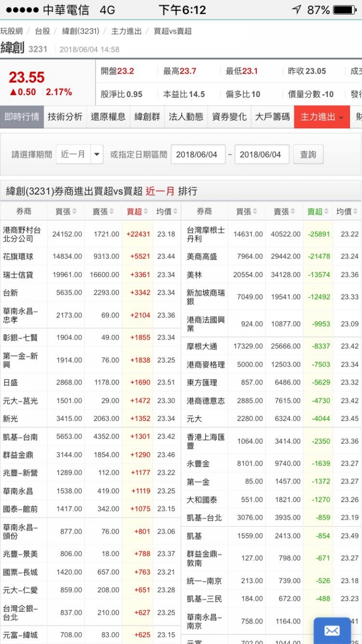Click the end date field
362x644 pixels.
click(x=261, y=154)
